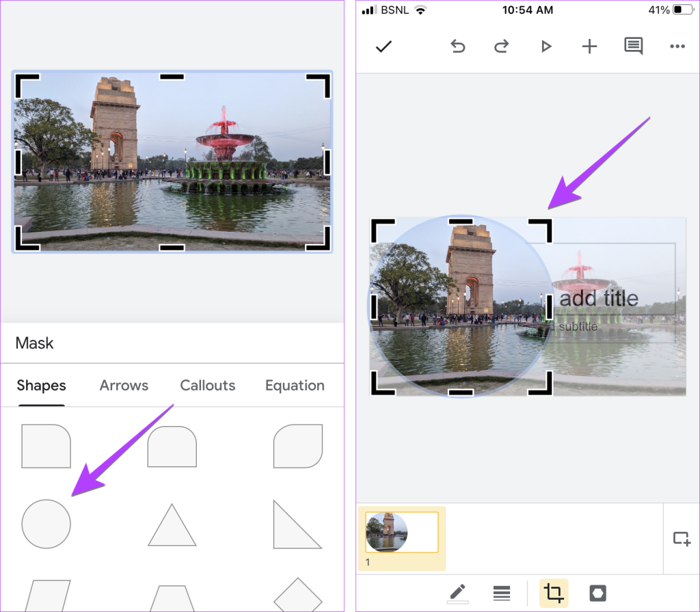Choose the circle mask shape
700x612 pixels.
pyautogui.click(x=46, y=524)
